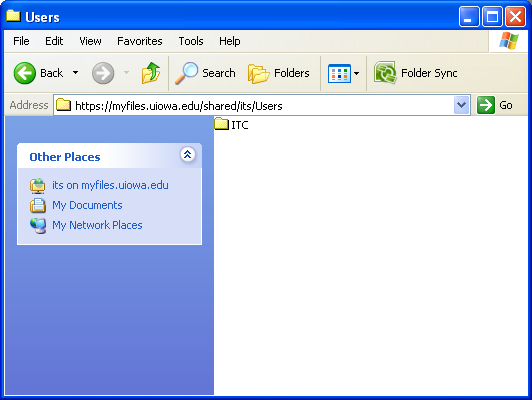Go up one folder level

[x=151, y=73]
